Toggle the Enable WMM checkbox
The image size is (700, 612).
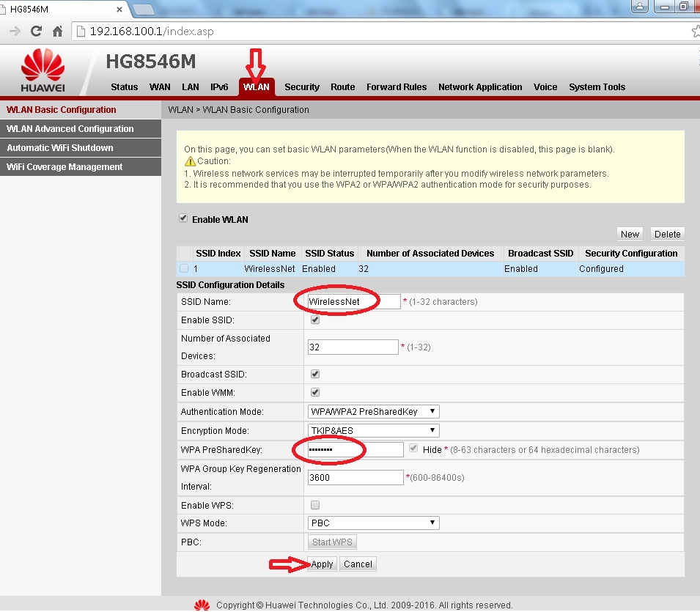(x=315, y=393)
